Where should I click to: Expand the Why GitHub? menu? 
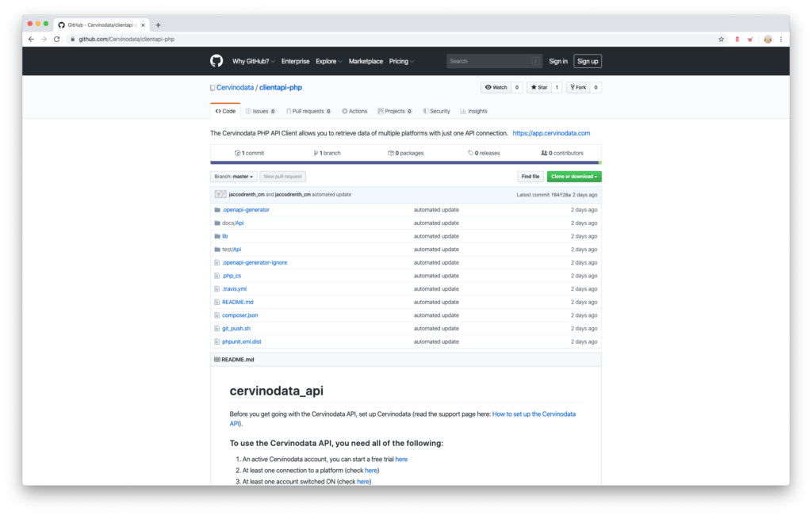[253, 61]
